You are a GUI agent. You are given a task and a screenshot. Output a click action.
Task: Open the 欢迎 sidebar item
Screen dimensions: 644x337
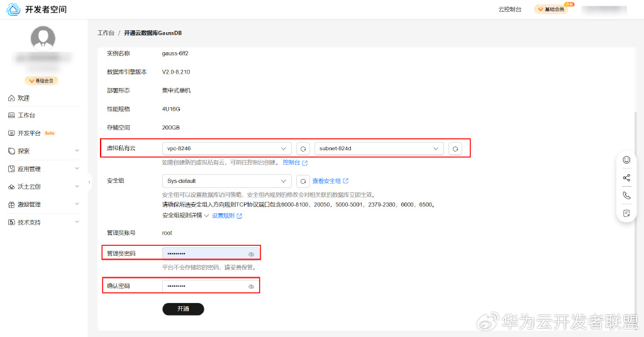(43, 98)
